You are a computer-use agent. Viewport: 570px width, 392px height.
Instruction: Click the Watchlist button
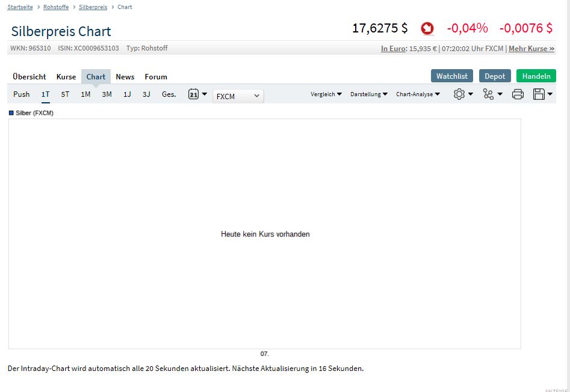coord(452,76)
